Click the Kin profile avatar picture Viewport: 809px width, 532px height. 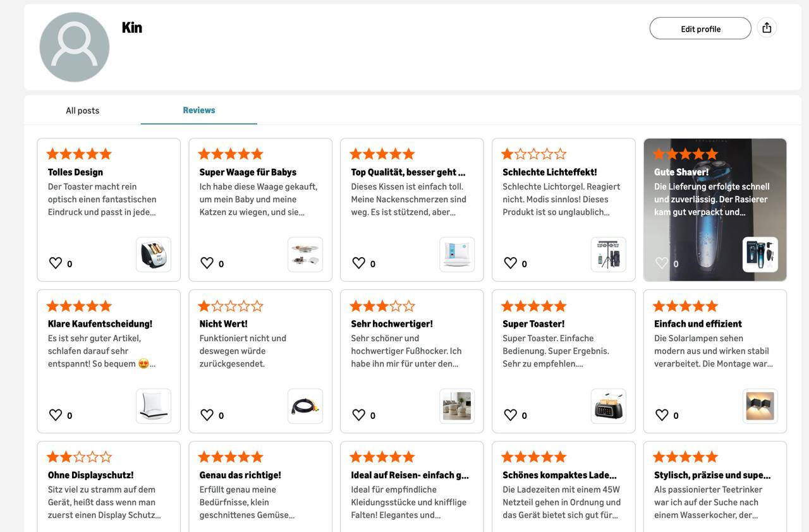75,47
